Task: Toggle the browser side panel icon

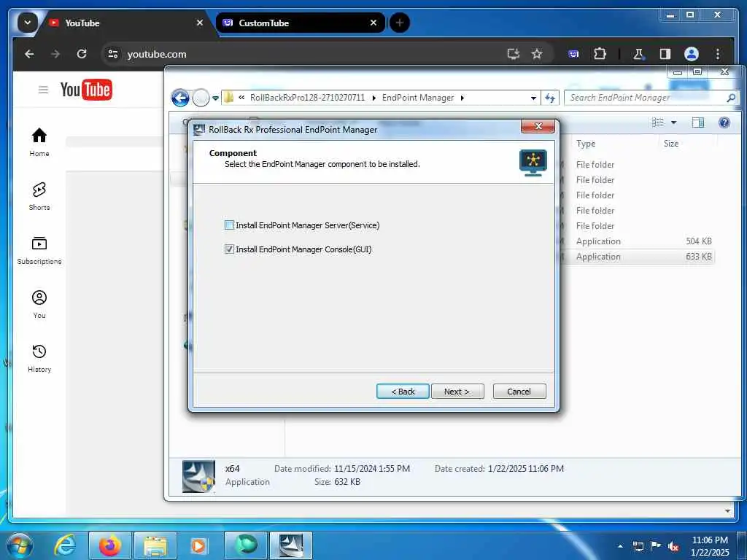Action: tap(665, 54)
